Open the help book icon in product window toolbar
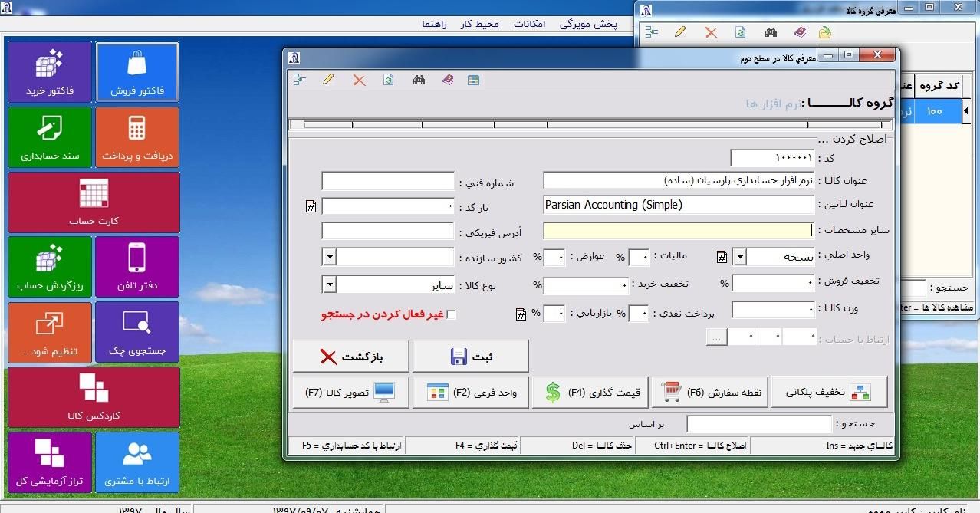The height and width of the screenshot is (513, 980). tap(448, 80)
